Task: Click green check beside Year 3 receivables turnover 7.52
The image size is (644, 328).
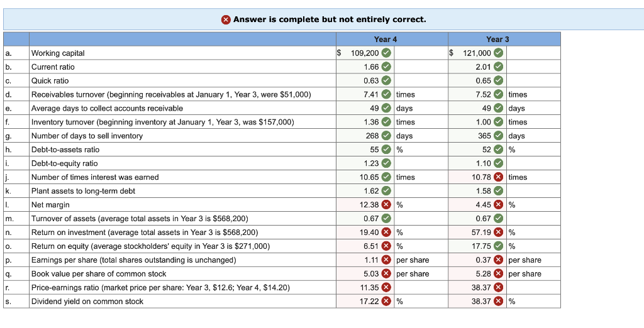Action: [498, 94]
